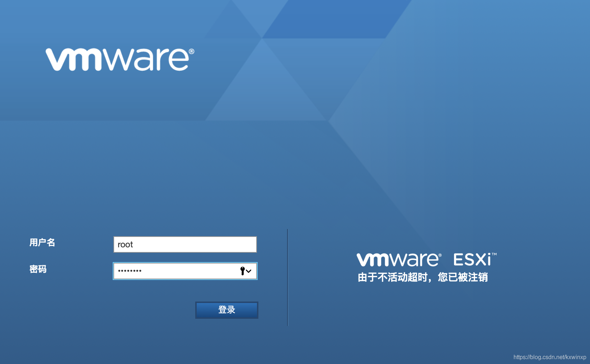Click the large VMware logo at top
This screenshot has height=364, width=590.
[120, 60]
